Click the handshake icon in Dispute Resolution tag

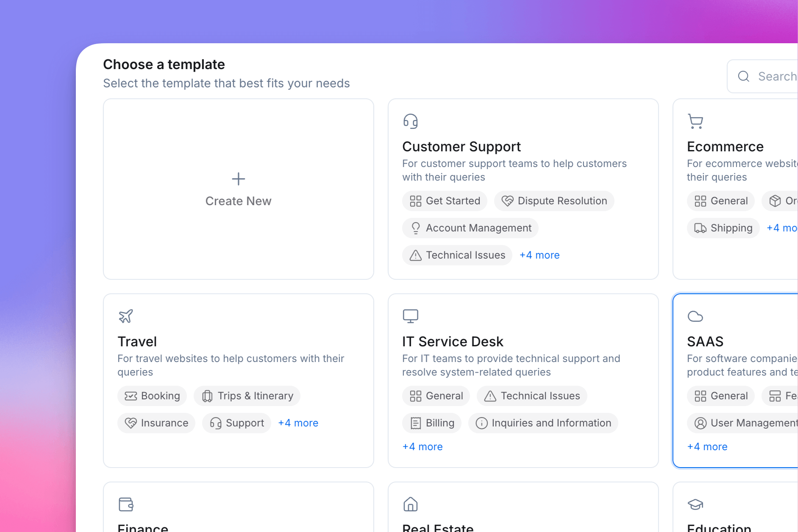(x=507, y=201)
